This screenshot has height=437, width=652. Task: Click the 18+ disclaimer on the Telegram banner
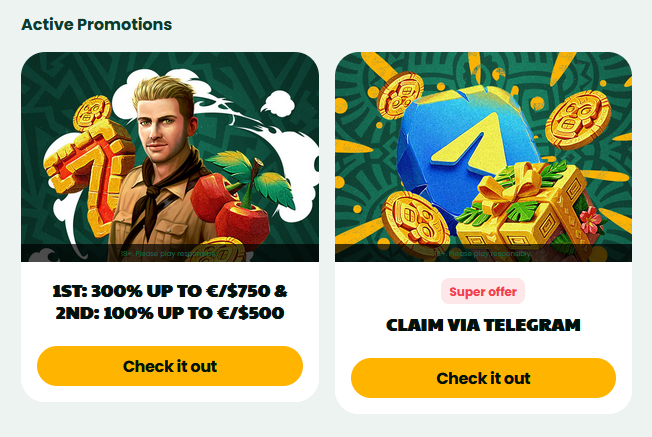[x=483, y=253]
